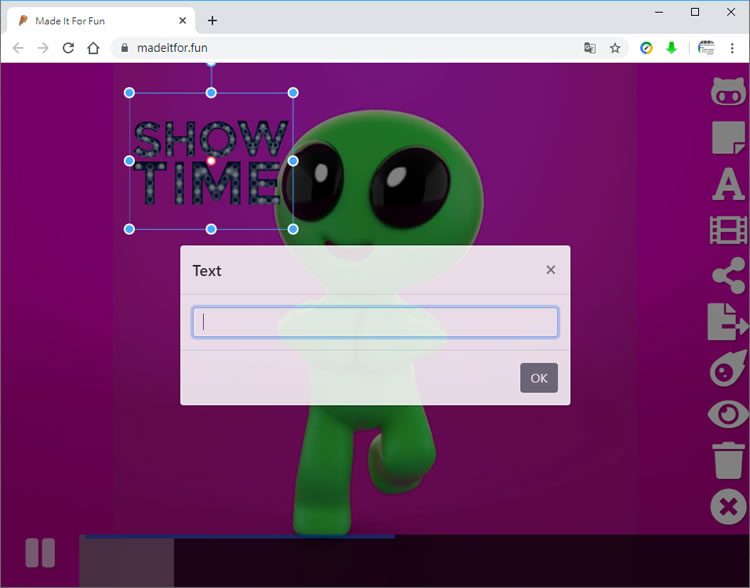This screenshot has height=588, width=750.
Task: Delete selection with the trash can icon
Action: tap(728, 460)
